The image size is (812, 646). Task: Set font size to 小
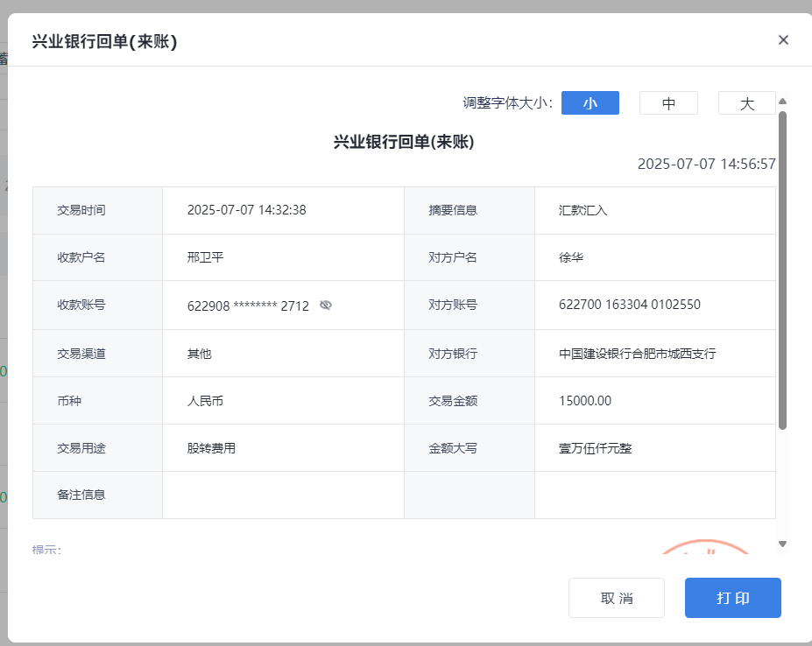[590, 103]
